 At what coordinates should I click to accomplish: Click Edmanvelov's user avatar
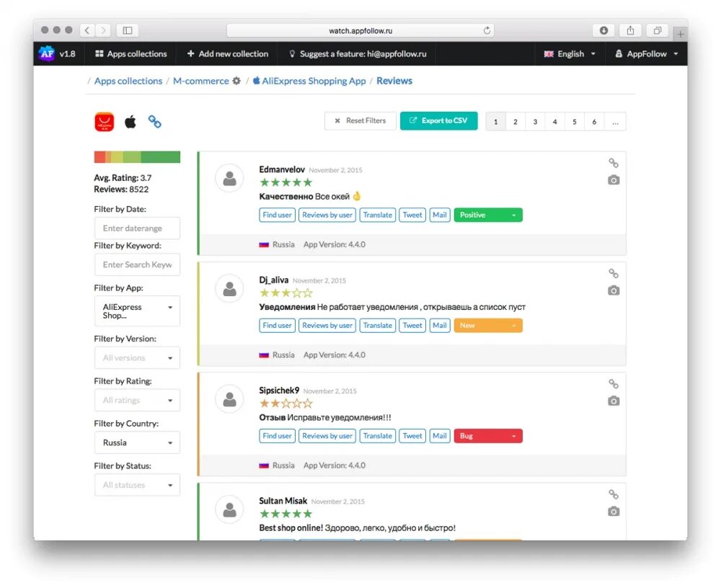(229, 178)
